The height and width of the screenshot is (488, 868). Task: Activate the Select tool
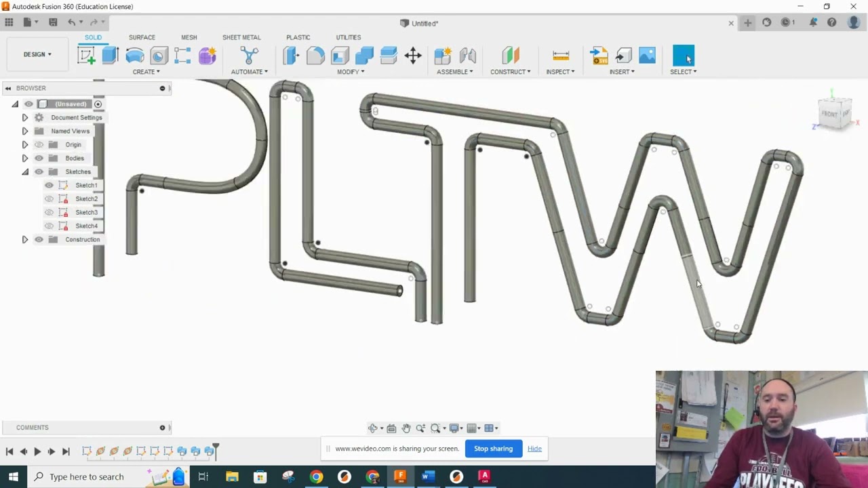[x=684, y=56]
